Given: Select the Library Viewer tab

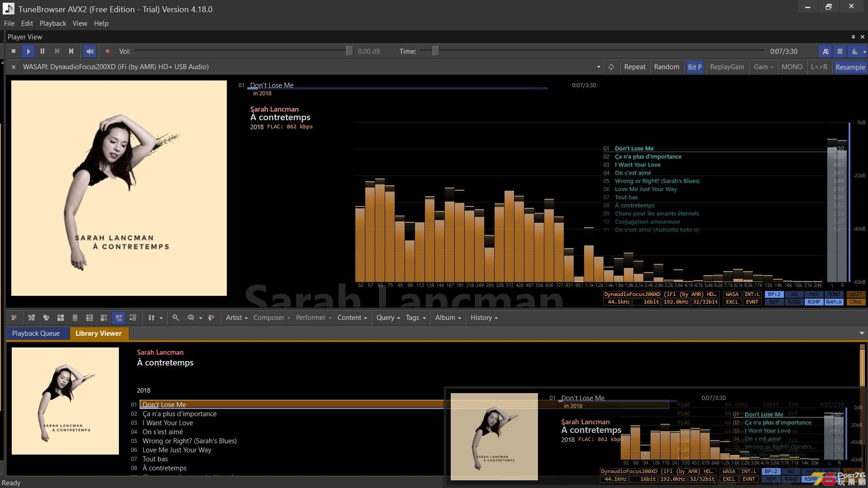Looking at the screenshot, I should 99,333.
